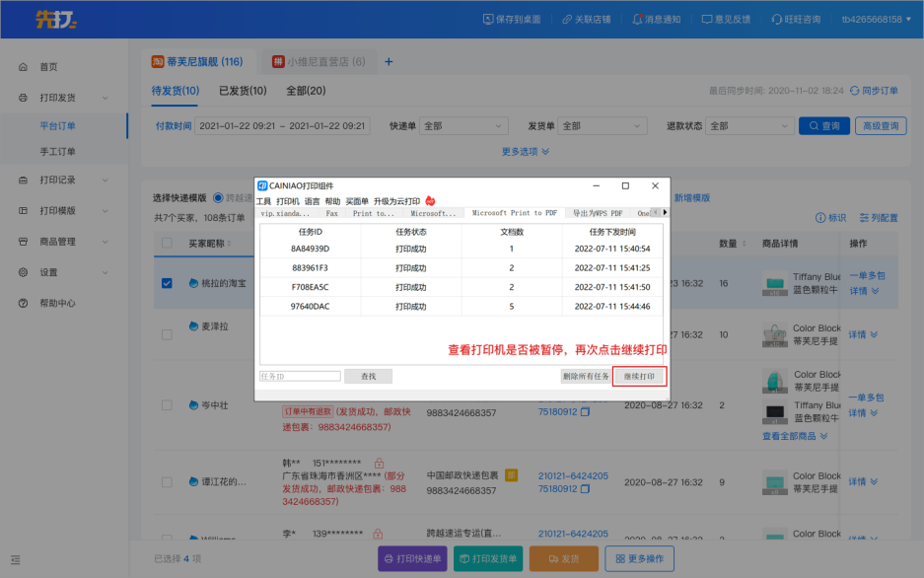Click 删除所有任务 in the CAINIAO dialog
This screenshot has height=578, width=924.
586,376
